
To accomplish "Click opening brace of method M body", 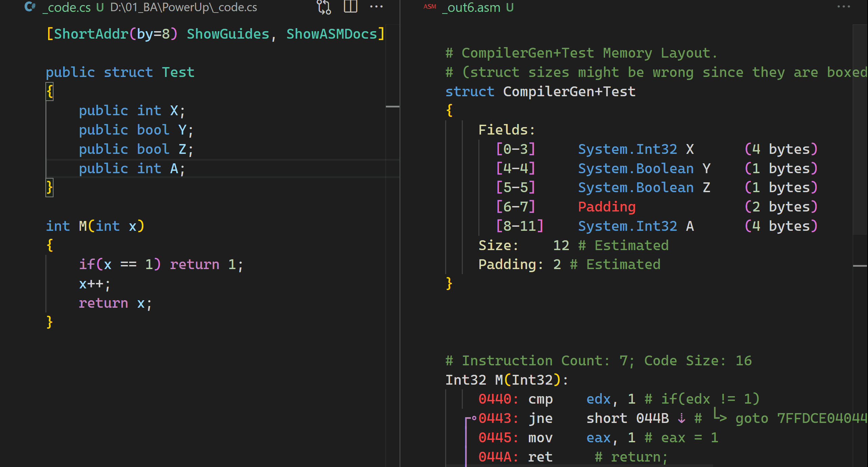I will pos(50,245).
